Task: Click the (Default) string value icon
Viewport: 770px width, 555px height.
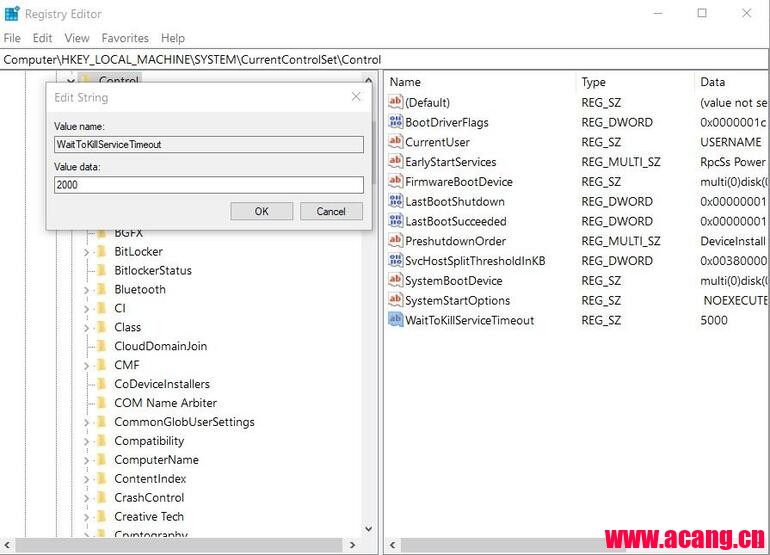Action: 395,102
